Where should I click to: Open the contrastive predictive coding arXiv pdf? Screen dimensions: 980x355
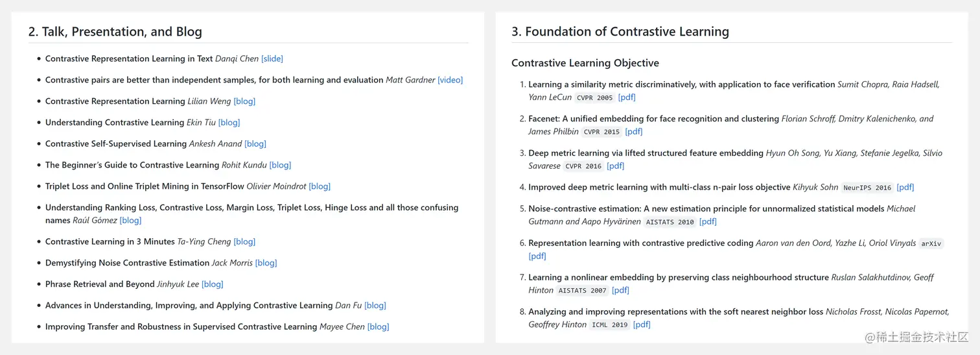537,256
